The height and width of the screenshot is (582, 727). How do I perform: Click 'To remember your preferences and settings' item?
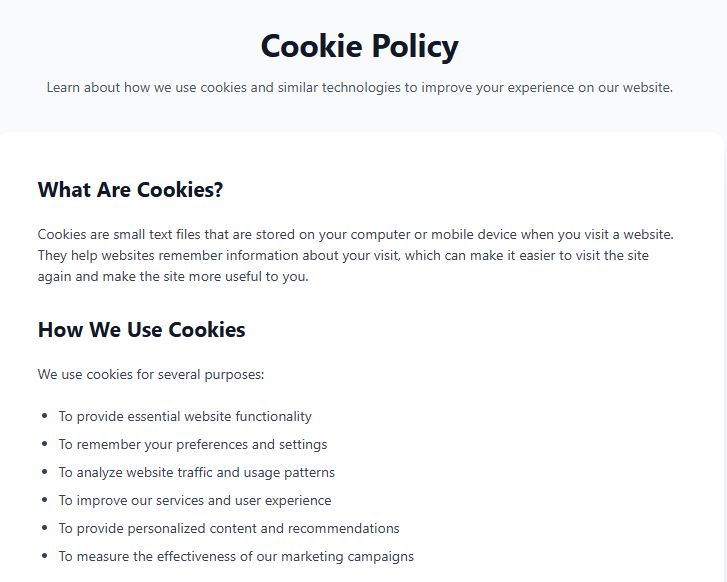(193, 444)
